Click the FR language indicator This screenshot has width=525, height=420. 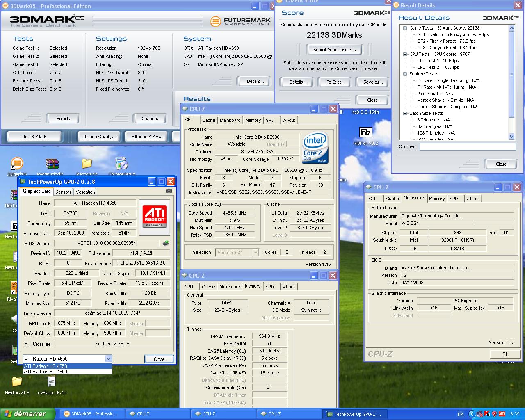461,414
